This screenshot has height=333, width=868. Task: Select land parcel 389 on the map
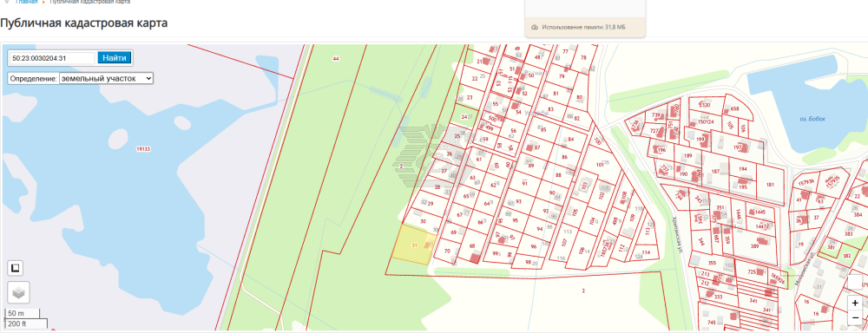click(754, 246)
